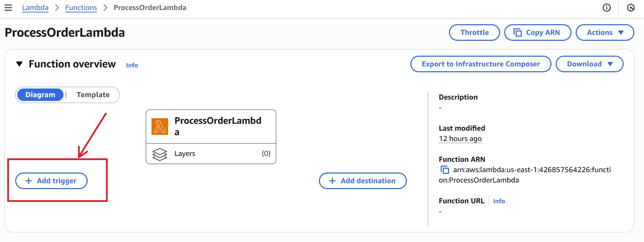This screenshot has height=242, width=644.
Task: Copy the Function ARN using the copy icon
Action: point(444,170)
